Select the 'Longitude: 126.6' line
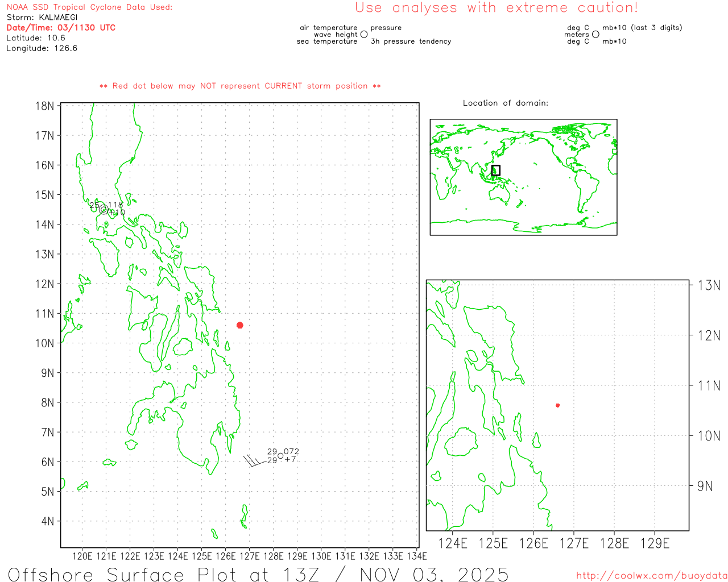This screenshot has height=582, width=728. [x=42, y=48]
